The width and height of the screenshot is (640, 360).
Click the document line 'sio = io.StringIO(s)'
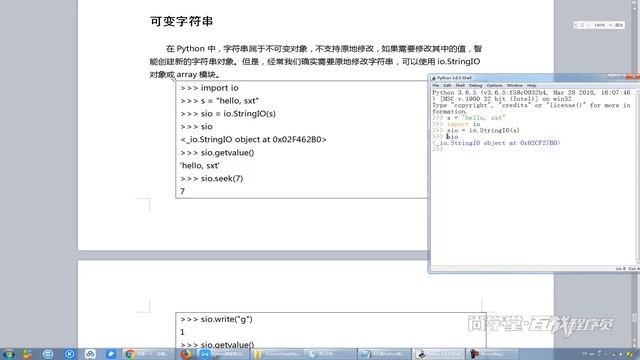click(x=228, y=114)
